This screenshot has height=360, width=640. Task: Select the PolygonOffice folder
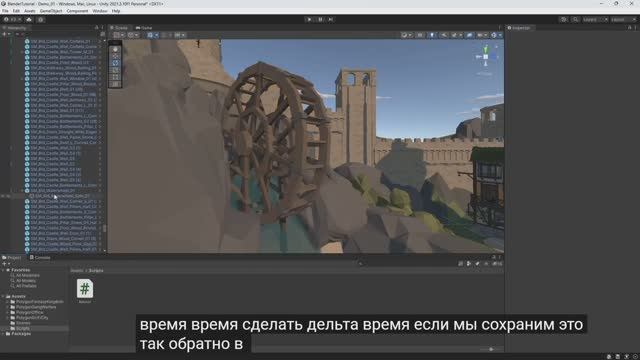click(x=29, y=312)
